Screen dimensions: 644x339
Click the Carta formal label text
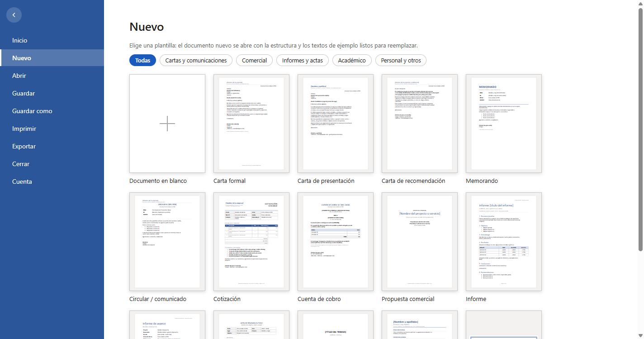pos(229,181)
